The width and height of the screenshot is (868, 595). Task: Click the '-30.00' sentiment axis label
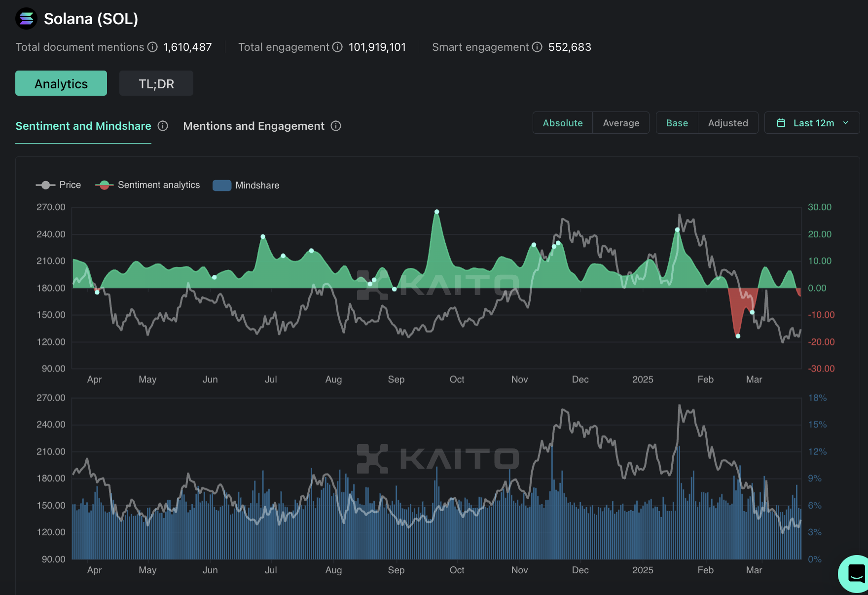[821, 369]
